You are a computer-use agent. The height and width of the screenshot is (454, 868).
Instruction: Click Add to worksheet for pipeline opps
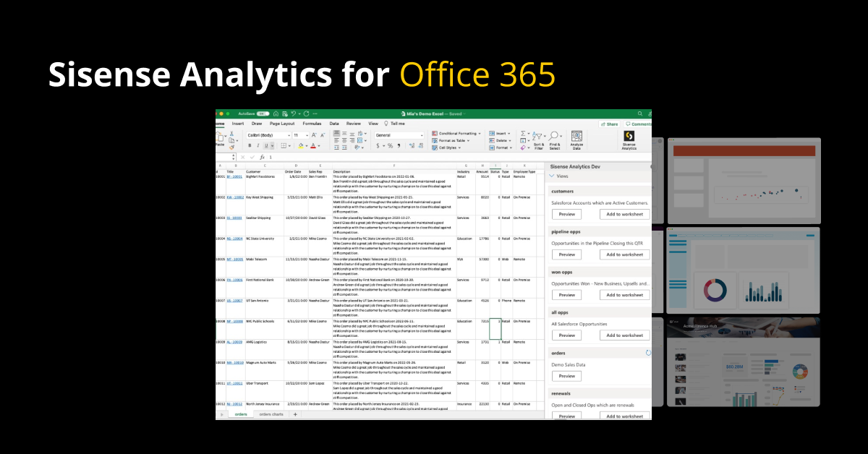(624, 254)
